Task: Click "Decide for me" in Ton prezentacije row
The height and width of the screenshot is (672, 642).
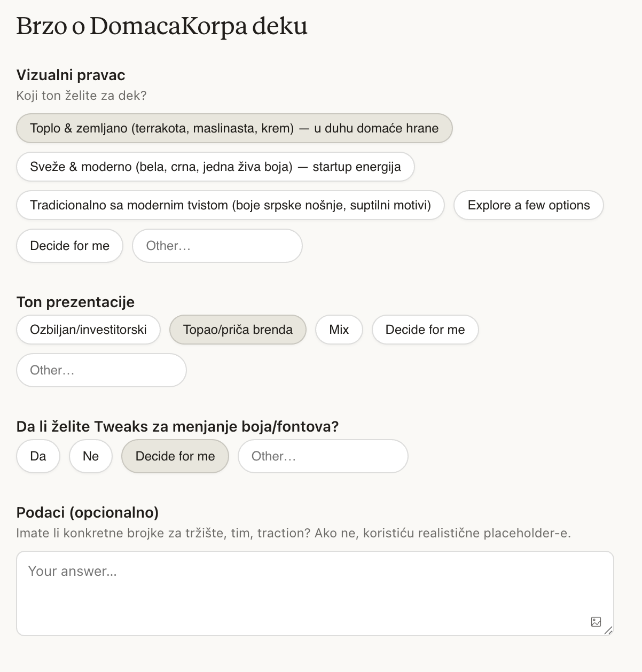Action: pyautogui.click(x=425, y=330)
